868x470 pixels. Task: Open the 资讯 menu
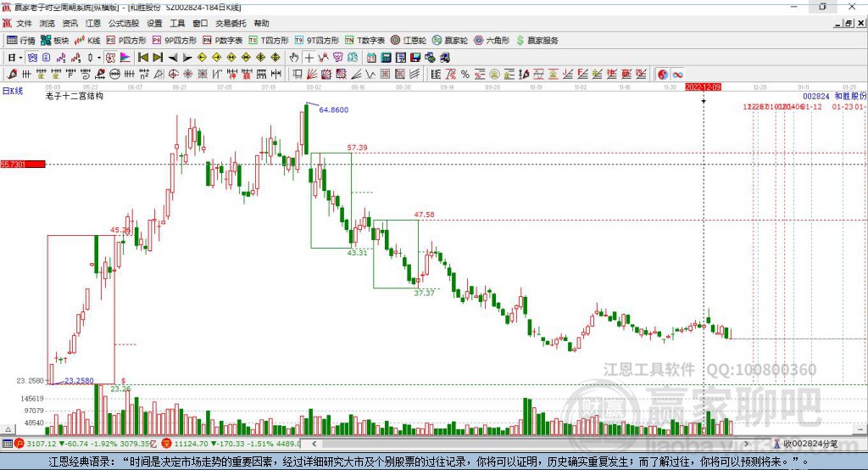coord(70,23)
